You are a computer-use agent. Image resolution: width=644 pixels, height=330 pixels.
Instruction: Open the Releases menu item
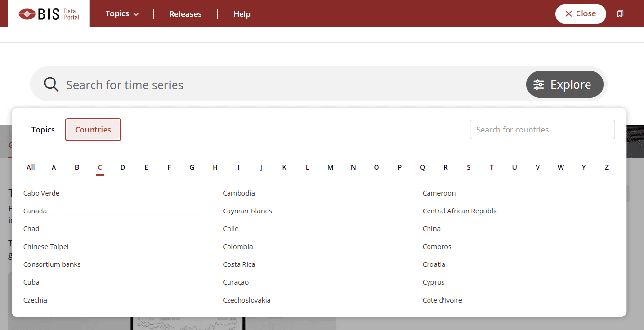(x=186, y=14)
